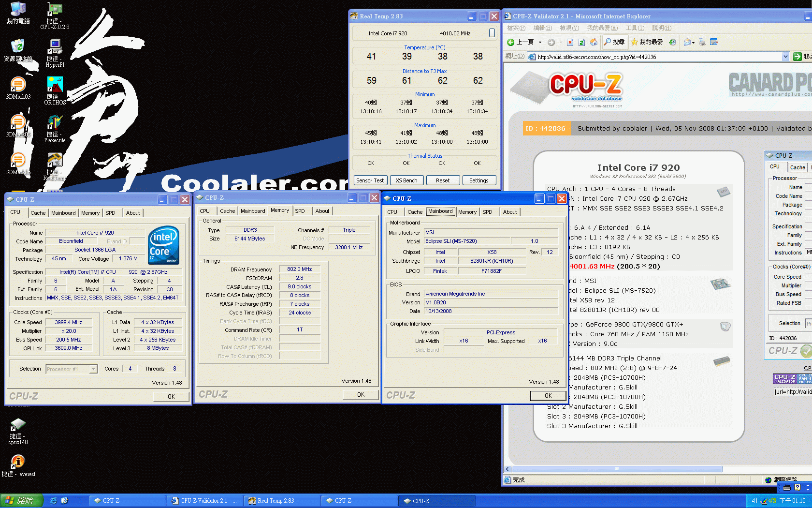
Task: Click the BIOS Version value V1.0B20
Action: (491, 302)
